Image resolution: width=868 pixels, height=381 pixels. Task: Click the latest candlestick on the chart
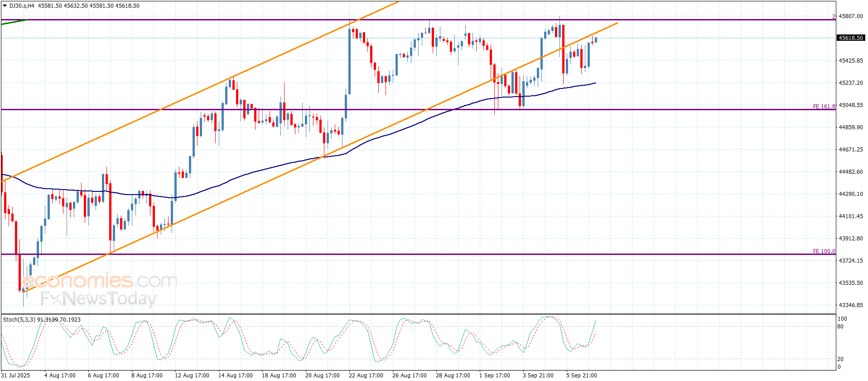[596, 40]
